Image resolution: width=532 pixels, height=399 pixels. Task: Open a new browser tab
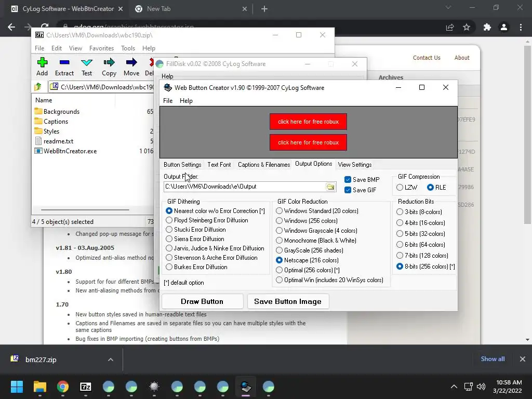tap(264, 9)
